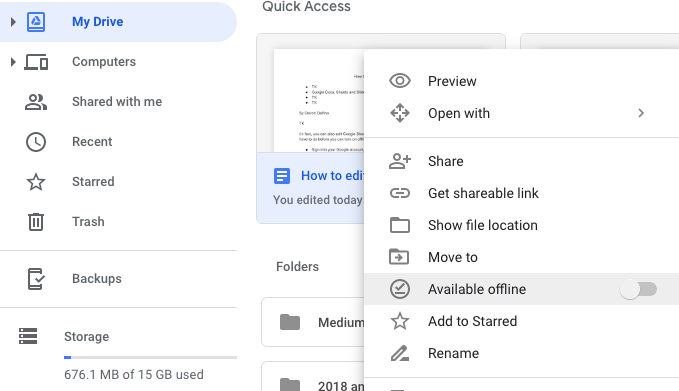679x391 pixels.
Task: Click the Share person-plus icon
Action: [x=400, y=161]
